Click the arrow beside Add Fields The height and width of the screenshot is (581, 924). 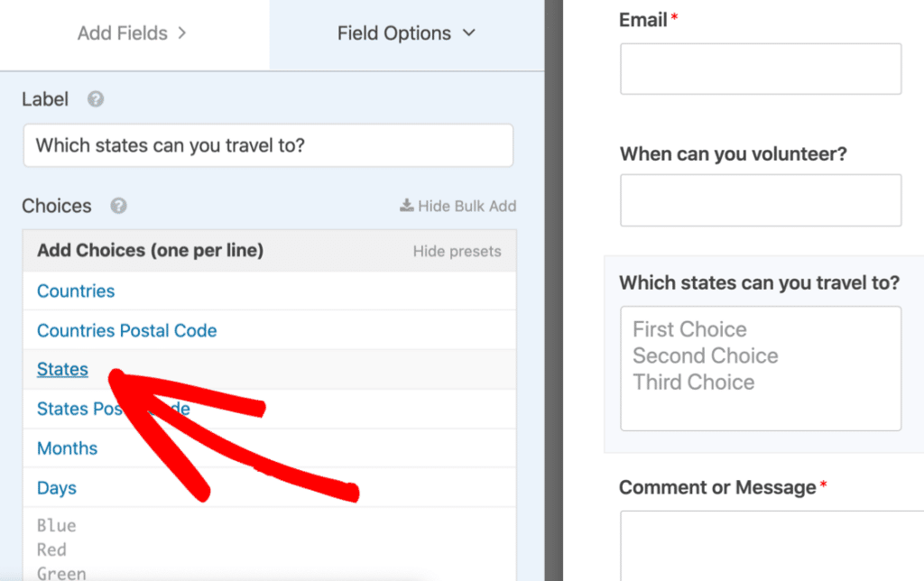pyautogui.click(x=183, y=32)
